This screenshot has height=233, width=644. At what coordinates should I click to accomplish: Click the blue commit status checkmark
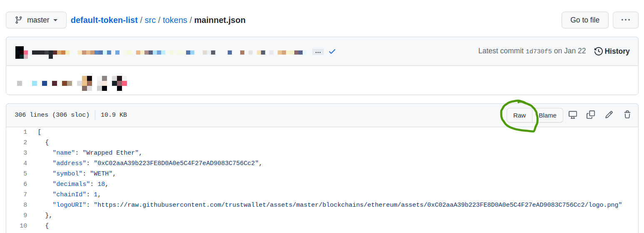[332, 52]
